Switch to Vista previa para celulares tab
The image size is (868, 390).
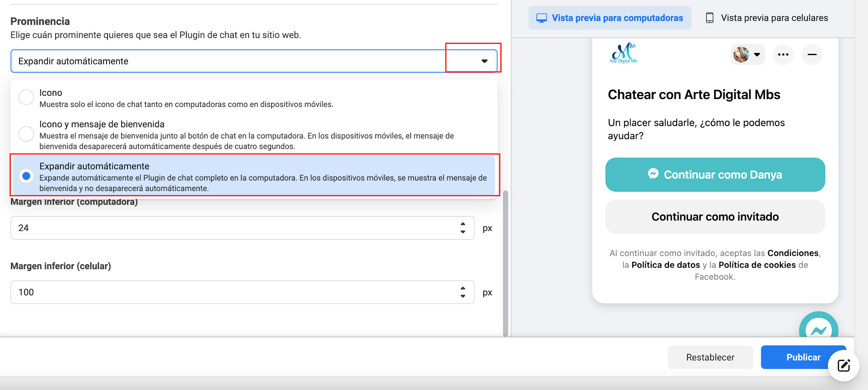click(767, 18)
